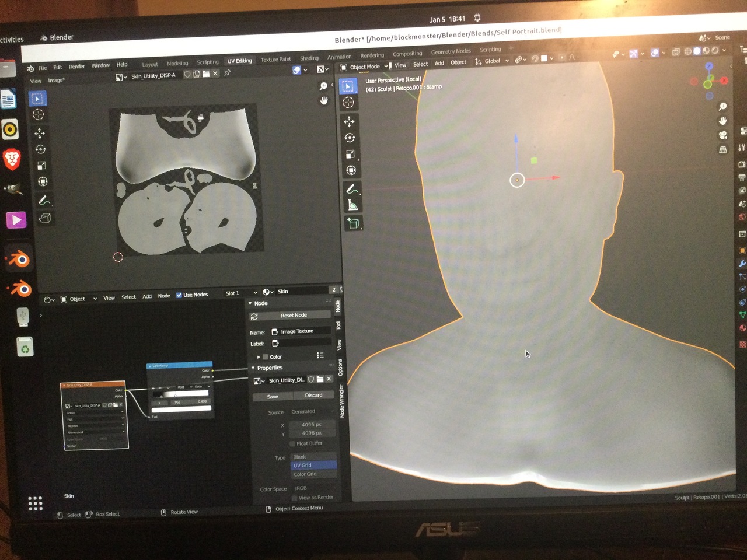Image resolution: width=747 pixels, height=560 pixels.
Task: Click the pan hand icon in UV editor
Action: pyautogui.click(x=324, y=100)
